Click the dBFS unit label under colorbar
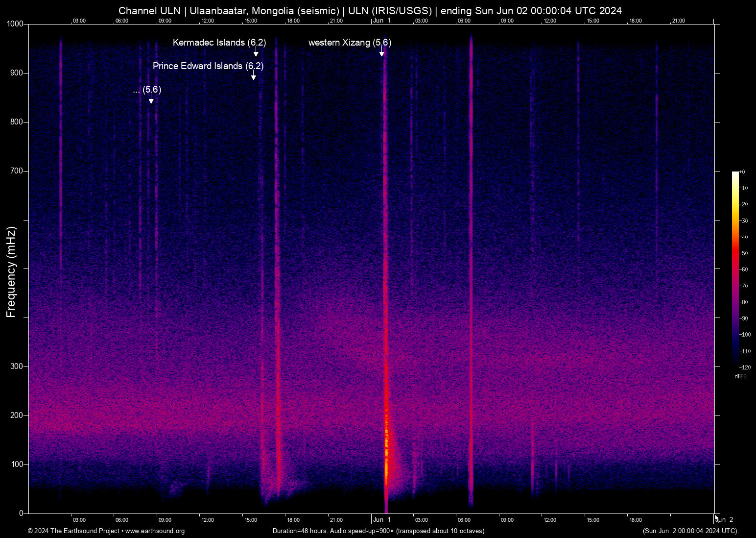The width and height of the screenshot is (756, 538). (740, 376)
